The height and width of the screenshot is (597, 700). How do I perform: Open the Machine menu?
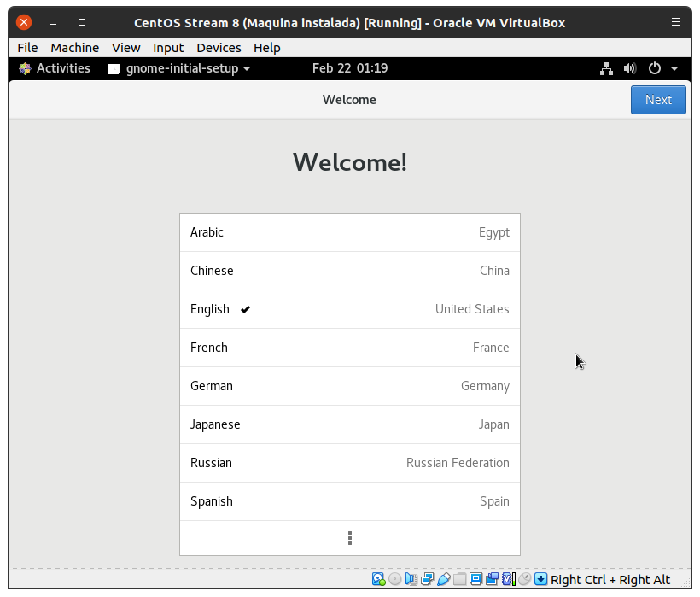(74, 48)
